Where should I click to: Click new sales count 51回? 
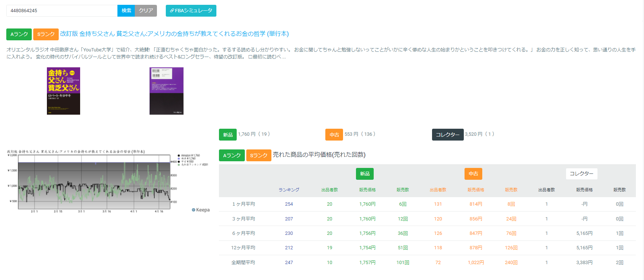[402, 248]
